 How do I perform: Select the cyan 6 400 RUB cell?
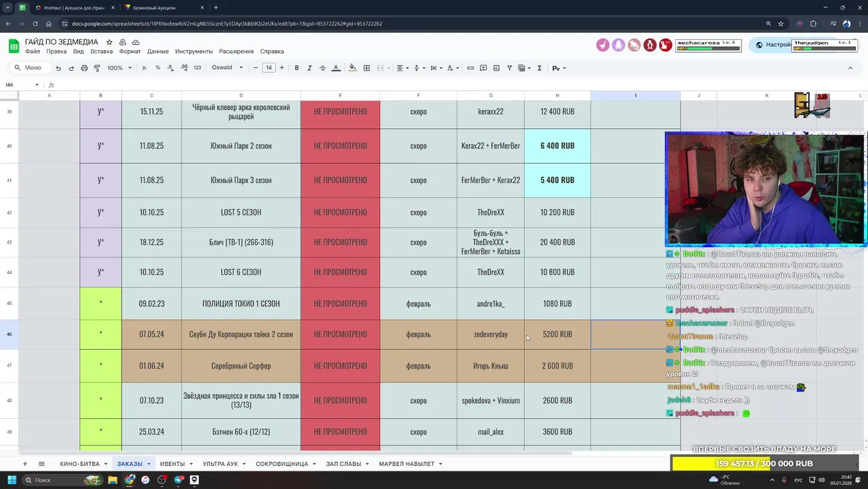[x=557, y=145]
